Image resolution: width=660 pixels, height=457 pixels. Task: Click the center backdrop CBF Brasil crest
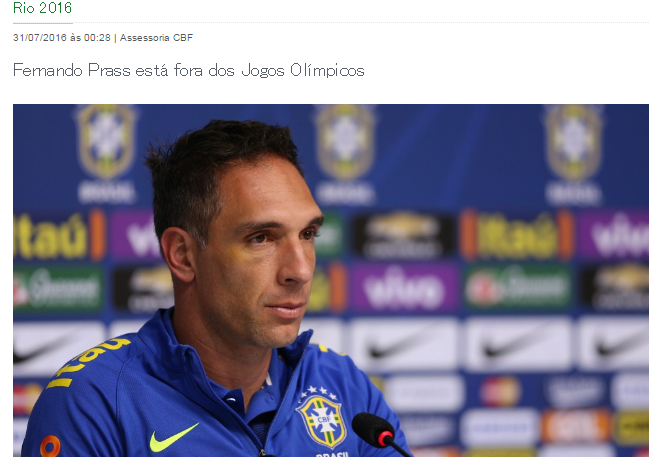345,154
